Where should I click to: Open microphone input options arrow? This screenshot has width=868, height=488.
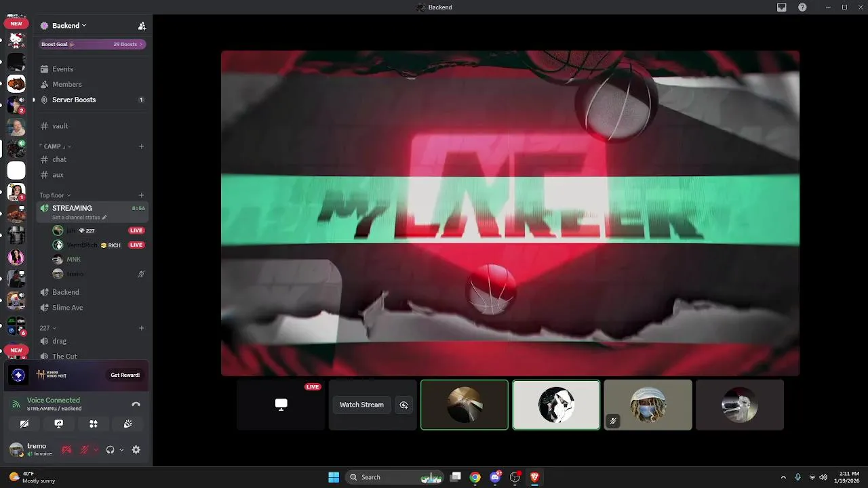point(96,449)
